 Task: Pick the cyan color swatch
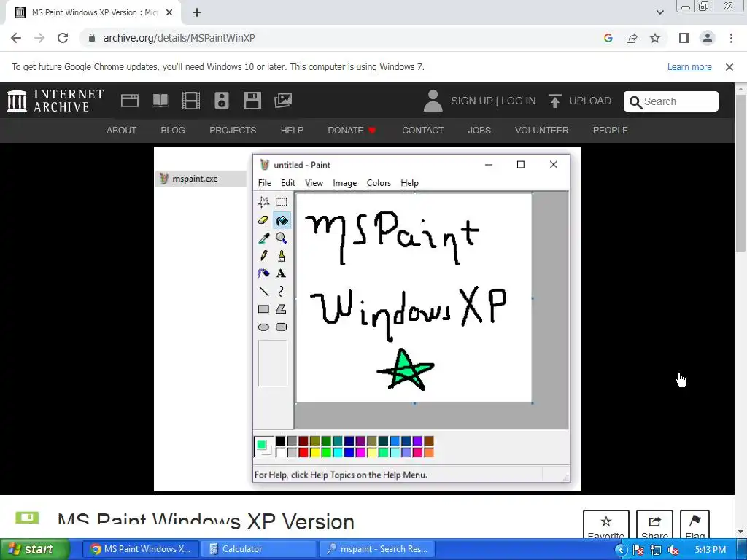pos(338,452)
